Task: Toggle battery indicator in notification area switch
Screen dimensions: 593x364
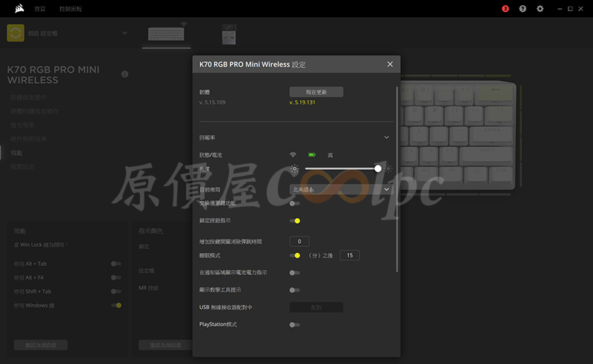Action: (x=294, y=273)
